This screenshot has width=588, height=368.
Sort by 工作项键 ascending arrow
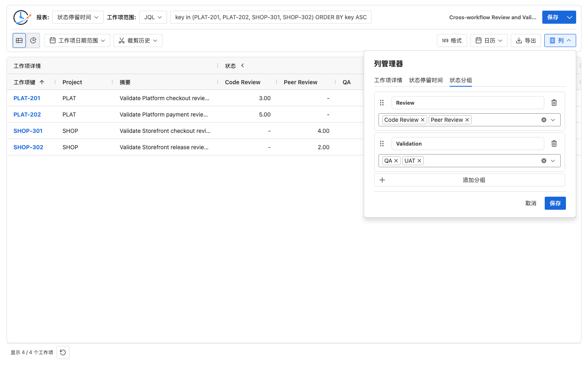click(x=42, y=82)
